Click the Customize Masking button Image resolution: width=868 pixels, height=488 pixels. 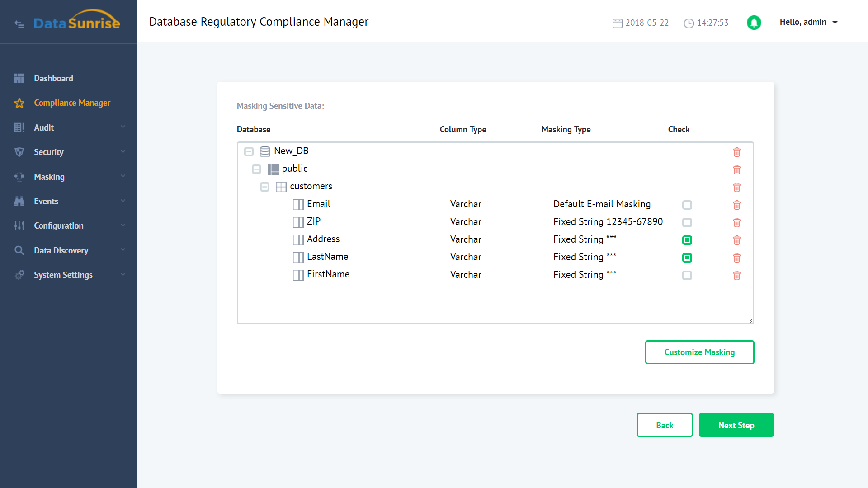coord(699,352)
